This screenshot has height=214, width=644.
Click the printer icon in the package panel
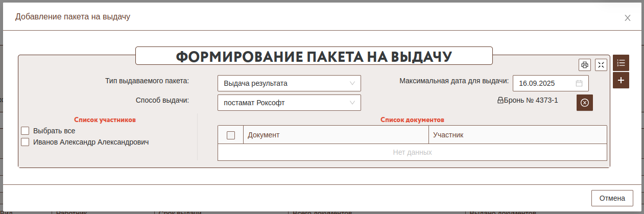click(x=584, y=65)
